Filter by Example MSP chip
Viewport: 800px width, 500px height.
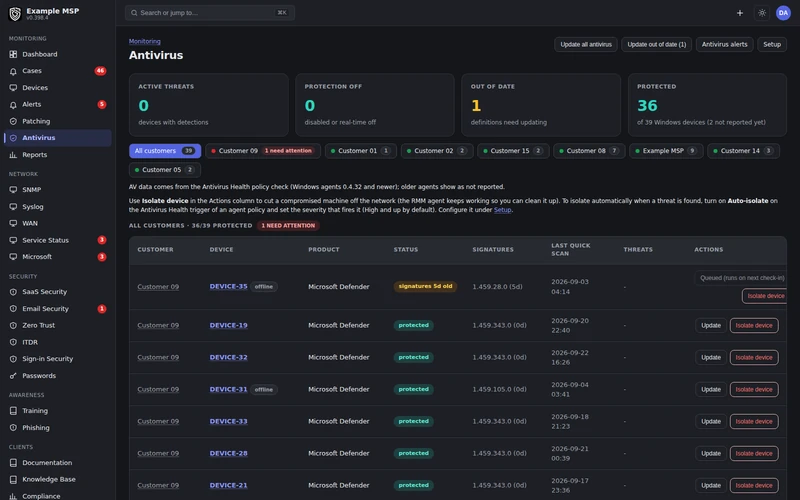[x=666, y=151]
